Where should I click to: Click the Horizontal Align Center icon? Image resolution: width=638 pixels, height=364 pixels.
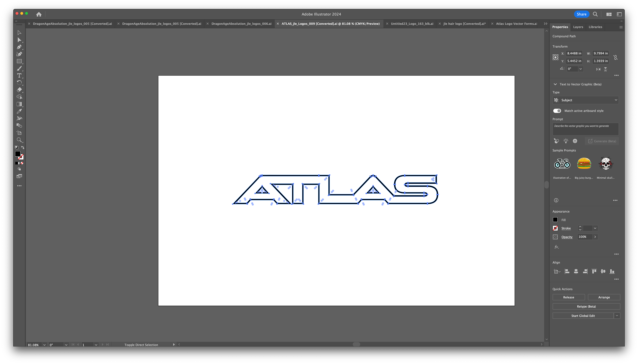pyautogui.click(x=576, y=271)
